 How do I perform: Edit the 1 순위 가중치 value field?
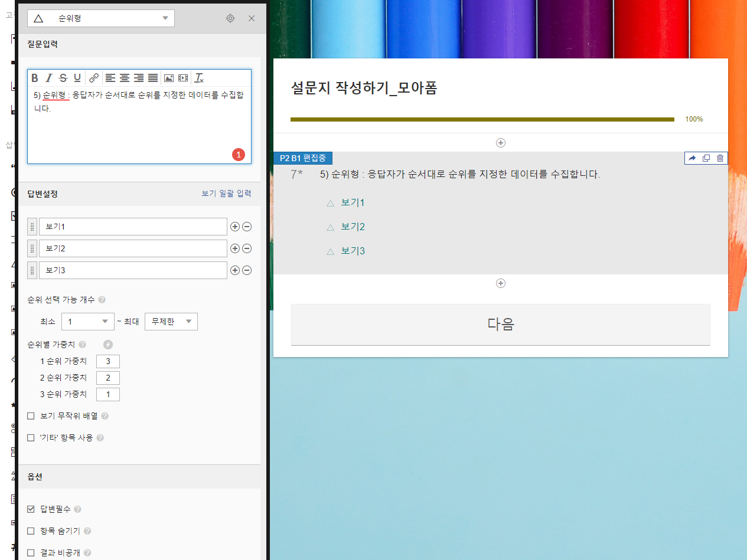pos(108,361)
